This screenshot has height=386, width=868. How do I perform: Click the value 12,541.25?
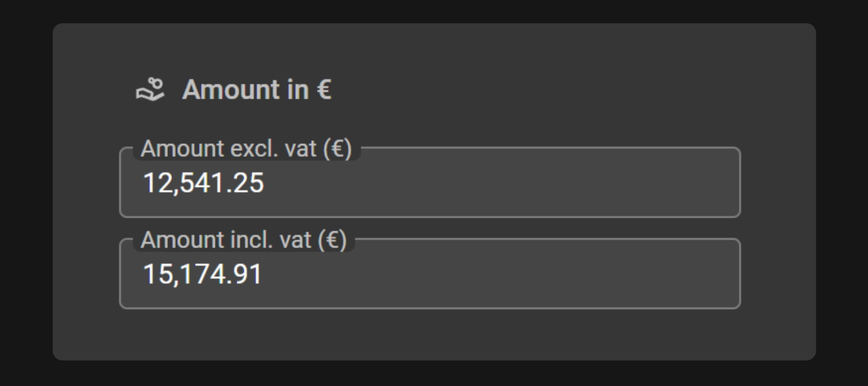click(x=203, y=183)
